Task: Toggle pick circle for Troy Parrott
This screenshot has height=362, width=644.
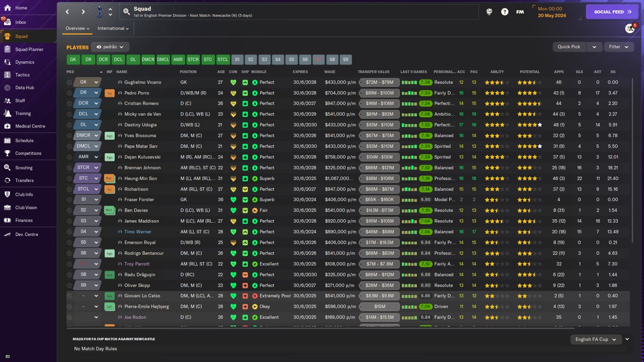Action: [x=69, y=264]
